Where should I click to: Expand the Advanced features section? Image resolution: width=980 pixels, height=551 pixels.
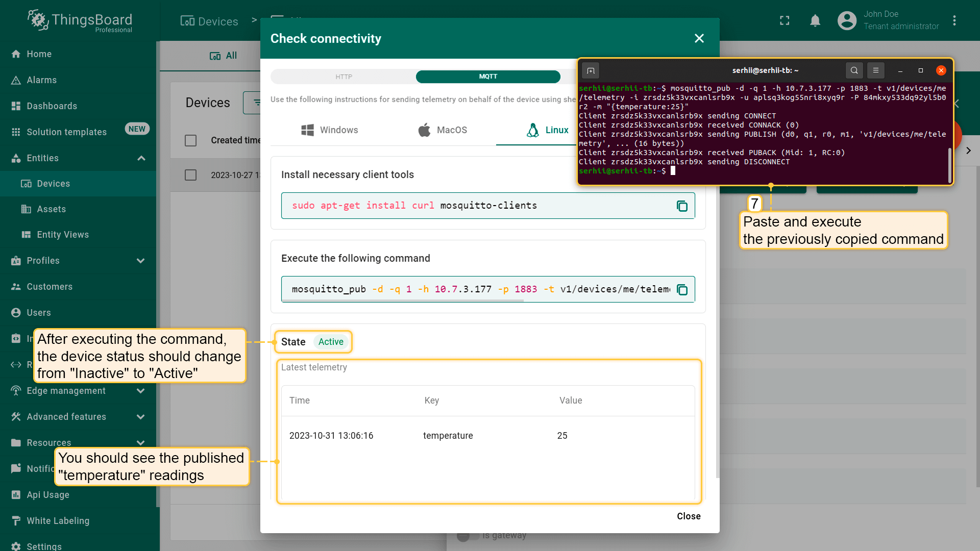(141, 417)
